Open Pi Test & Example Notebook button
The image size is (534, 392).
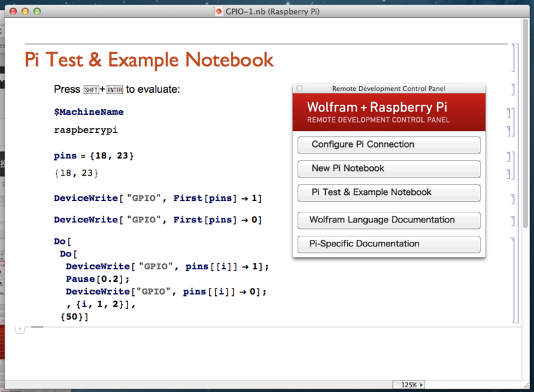(389, 193)
